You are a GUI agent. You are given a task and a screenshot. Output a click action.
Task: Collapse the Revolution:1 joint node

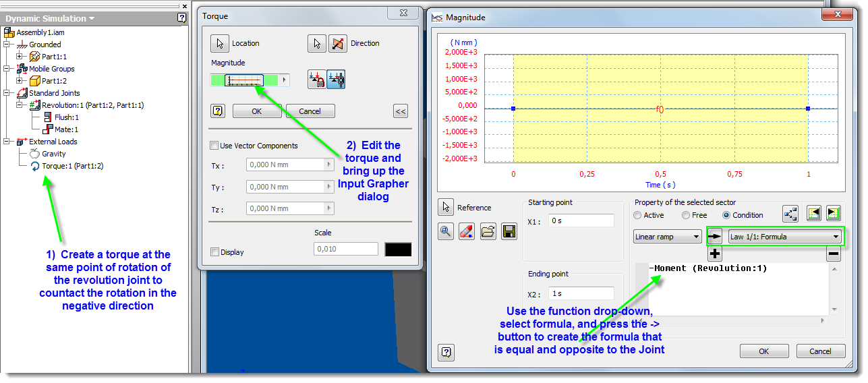[x=20, y=105]
